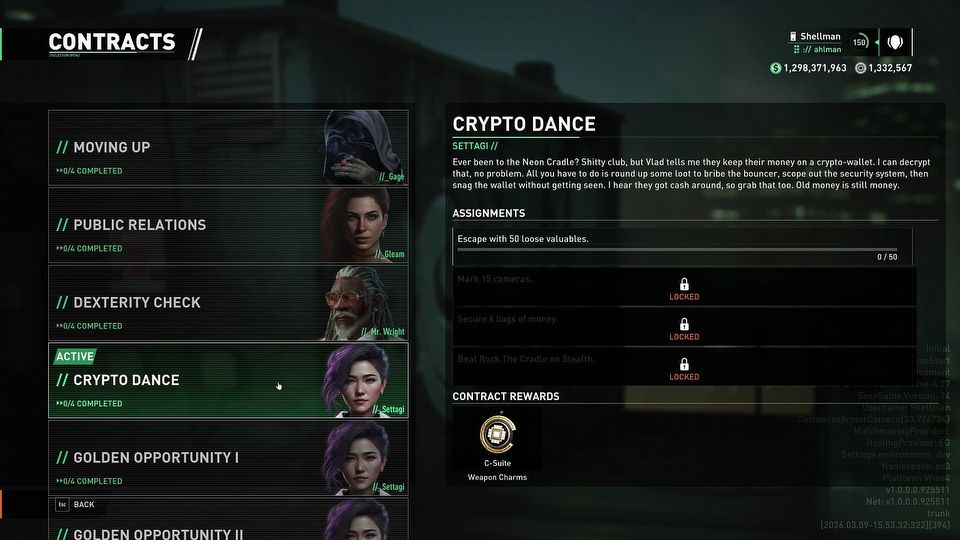Image resolution: width=960 pixels, height=540 pixels.
Task: Click the C-Stacks coin currency icon
Action: [x=860, y=68]
